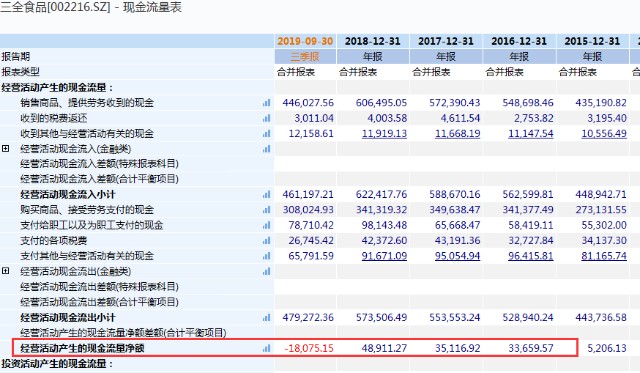Open chart icon for 经营活动产生的现金流量净额 row
The image size is (640, 373).
click(267, 348)
